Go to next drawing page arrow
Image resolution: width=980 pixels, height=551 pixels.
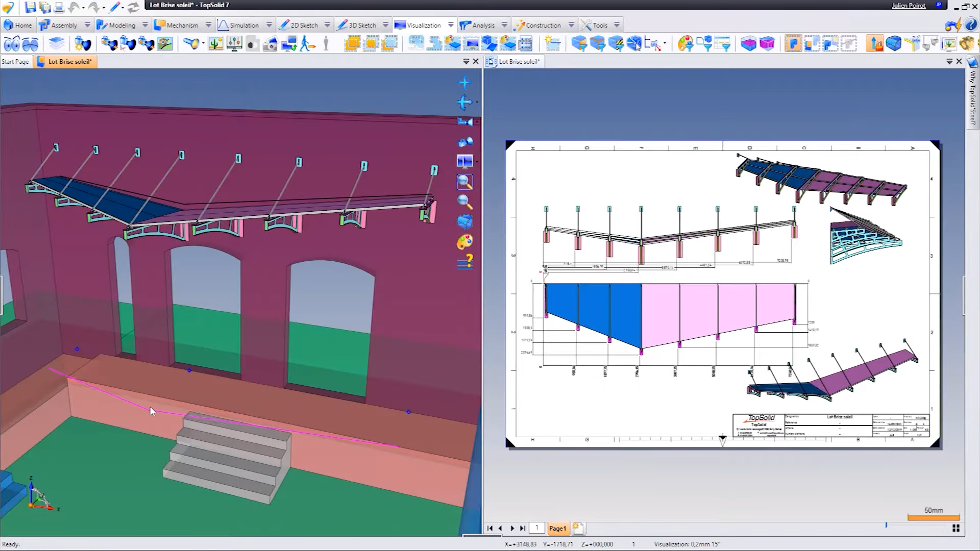(512, 529)
